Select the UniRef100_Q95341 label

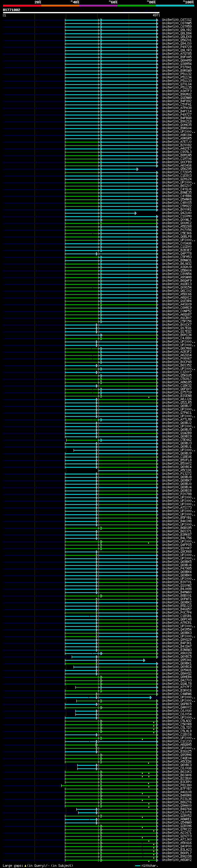177,660
